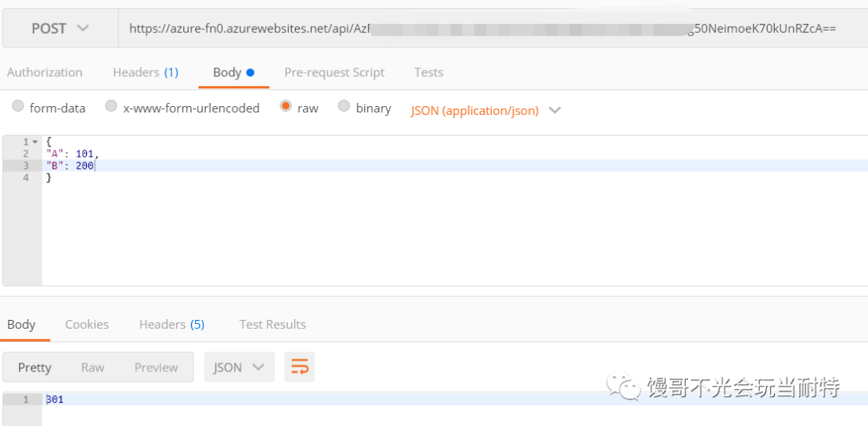Image resolution: width=868 pixels, height=426 pixels.
Task: Open the response JSON format dropdown
Action: (x=240, y=367)
